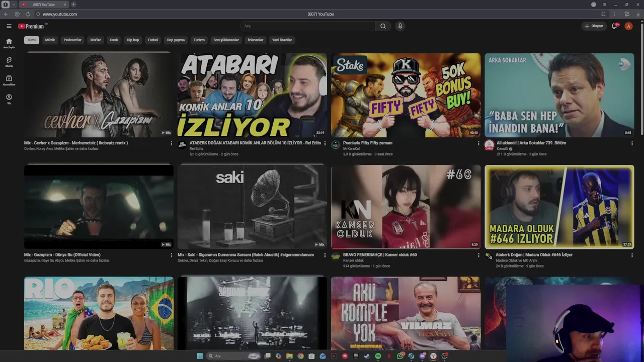Go back with browser back arrow

click(6, 14)
